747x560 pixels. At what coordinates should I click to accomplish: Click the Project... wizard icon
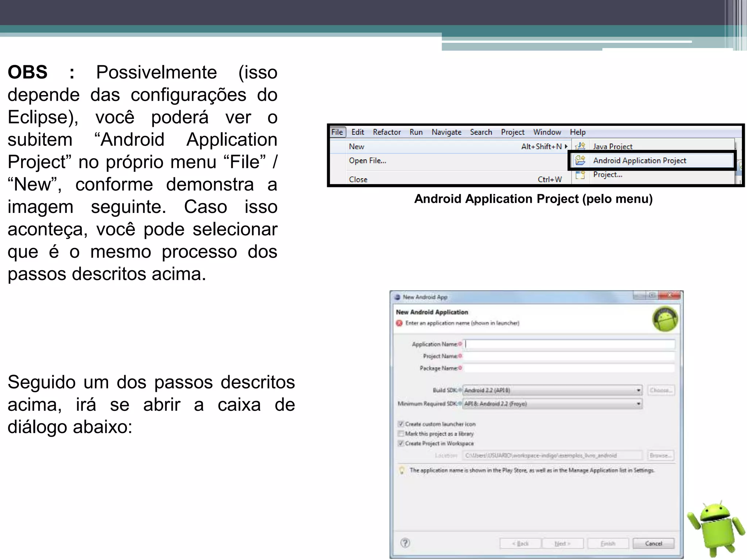coord(580,175)
